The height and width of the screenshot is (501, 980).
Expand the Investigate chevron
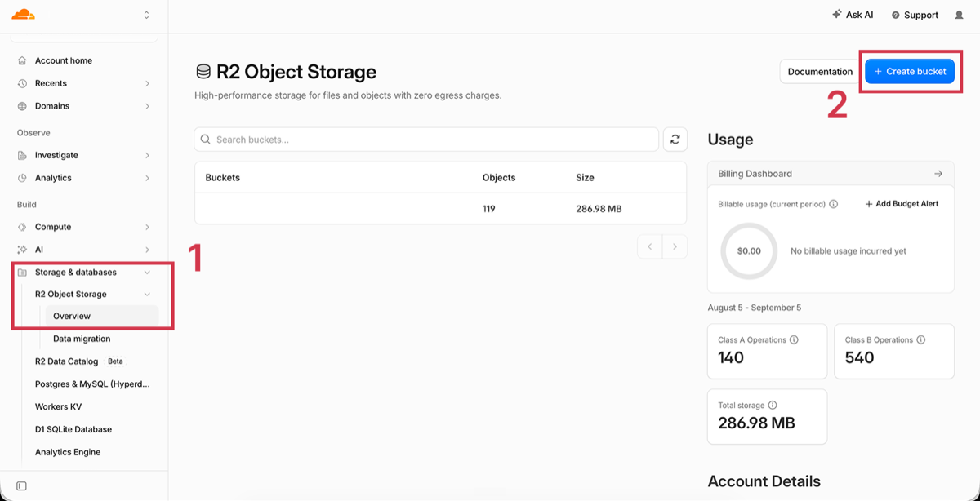(x=147, y=155)
